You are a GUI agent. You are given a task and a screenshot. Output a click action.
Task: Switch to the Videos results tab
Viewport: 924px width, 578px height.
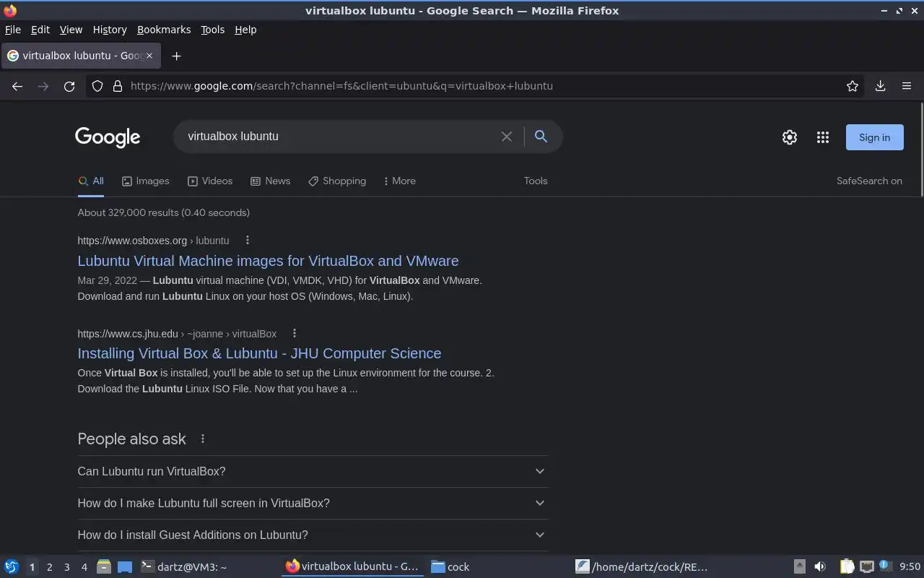(210, 181)
